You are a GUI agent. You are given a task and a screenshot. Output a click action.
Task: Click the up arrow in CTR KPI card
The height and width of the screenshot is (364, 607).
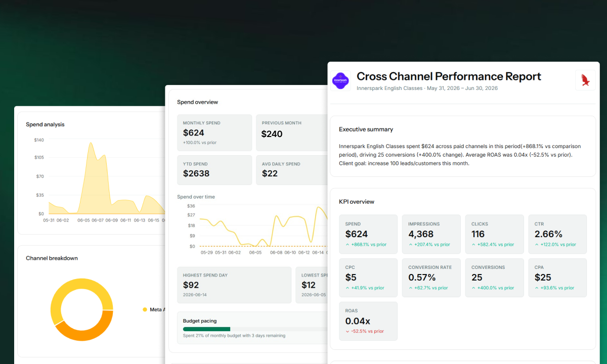[x=537, y=245]
